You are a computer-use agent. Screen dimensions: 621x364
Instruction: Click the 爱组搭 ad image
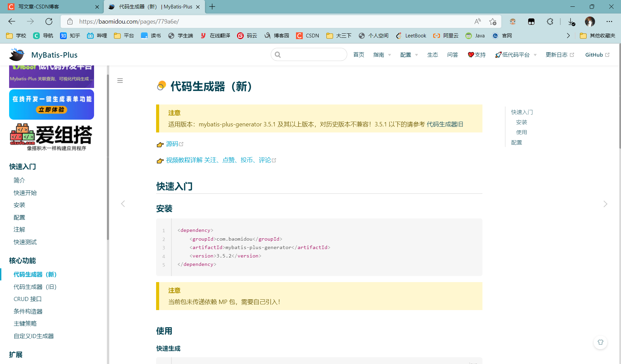(52, 137)
